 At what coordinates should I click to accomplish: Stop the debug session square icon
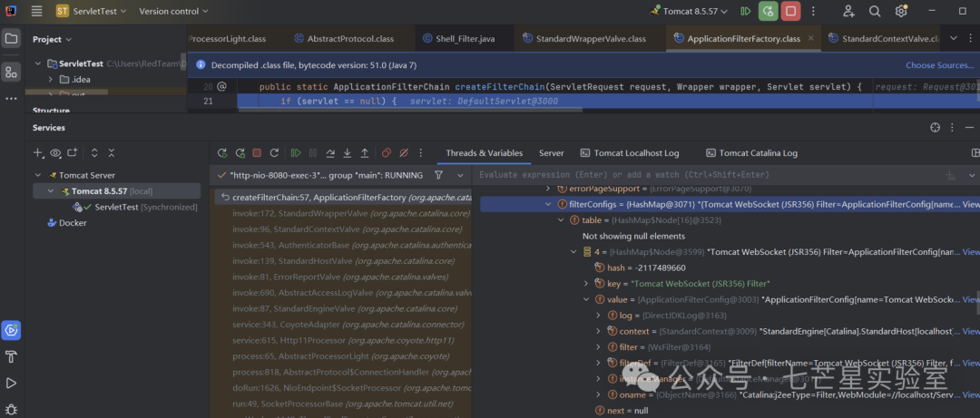pos(257,152)
